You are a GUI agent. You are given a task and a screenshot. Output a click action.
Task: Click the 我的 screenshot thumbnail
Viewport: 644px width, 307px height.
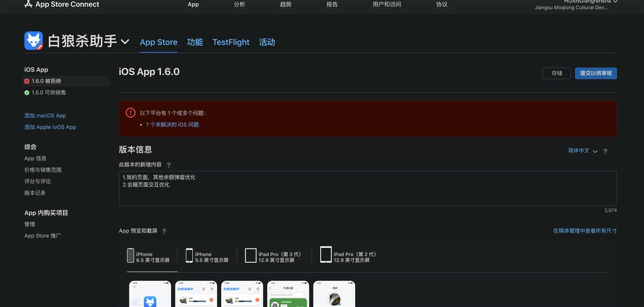[x=334, y=294]
